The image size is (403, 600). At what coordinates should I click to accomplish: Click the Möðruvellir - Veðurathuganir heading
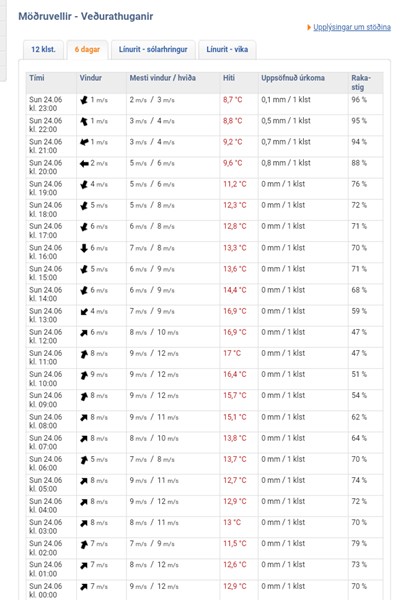tap(86, 16)
